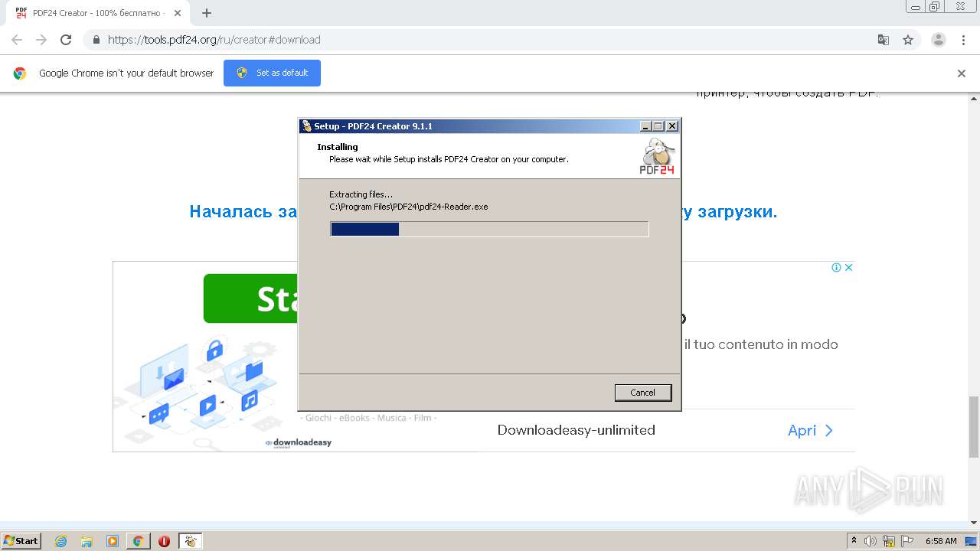Open the Chrome profile avatar
The image size is (980, 551).
[x=939, y=40]
